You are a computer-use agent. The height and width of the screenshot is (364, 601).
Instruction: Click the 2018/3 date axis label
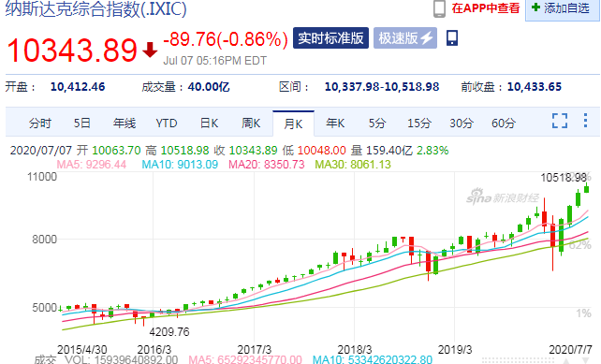[x=355, y=350]
